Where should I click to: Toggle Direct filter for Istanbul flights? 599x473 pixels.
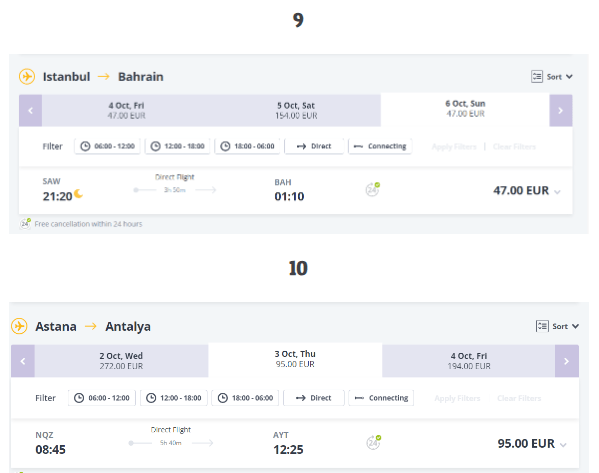[x=314, y=146]
